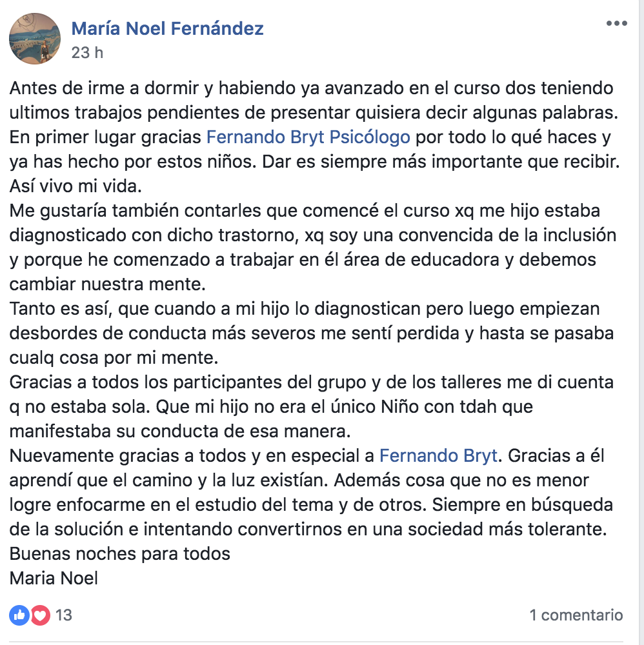Viewport: 644px width, 645px height.
Task: Click the 'Buenas noches para todos' line
Action: click(120, 554)
